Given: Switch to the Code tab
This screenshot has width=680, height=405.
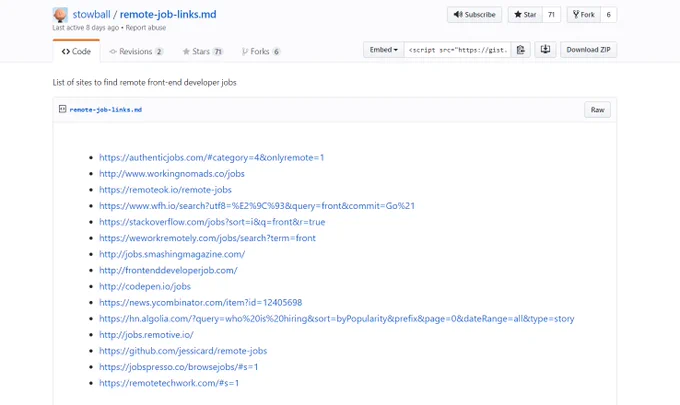Looking at the screenshot, I should [76, 52].
